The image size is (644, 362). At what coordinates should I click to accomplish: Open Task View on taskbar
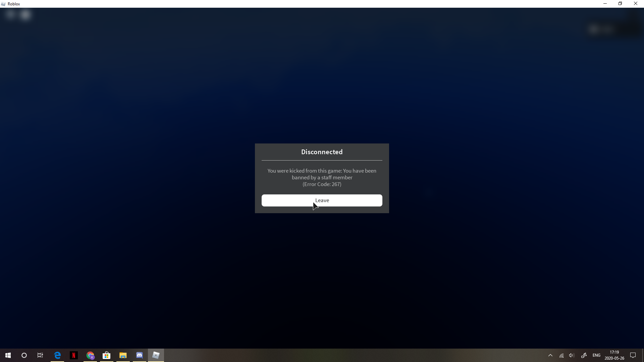pyautogui.click(x=40, y=355)
